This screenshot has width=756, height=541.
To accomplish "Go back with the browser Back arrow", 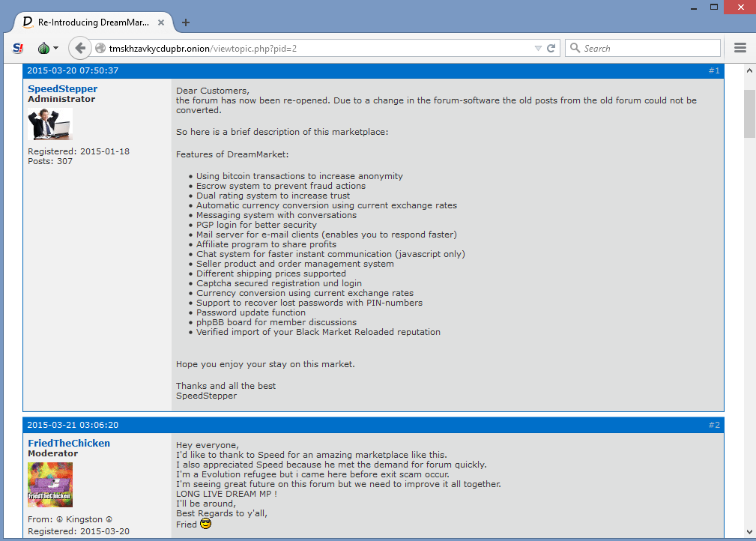I will pyautogui.click(x=80, y=48).
